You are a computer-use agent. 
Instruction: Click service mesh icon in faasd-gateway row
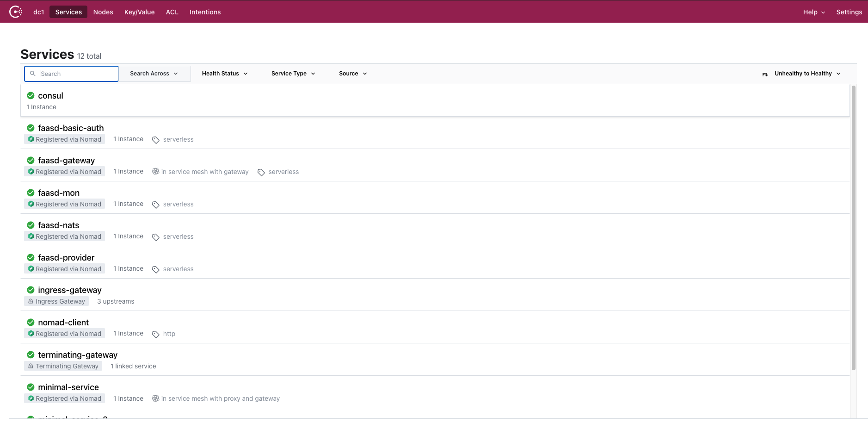(x=156, y=171)
